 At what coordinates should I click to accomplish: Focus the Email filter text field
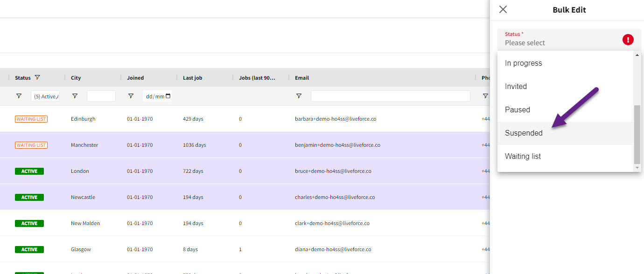click(390, 96)
